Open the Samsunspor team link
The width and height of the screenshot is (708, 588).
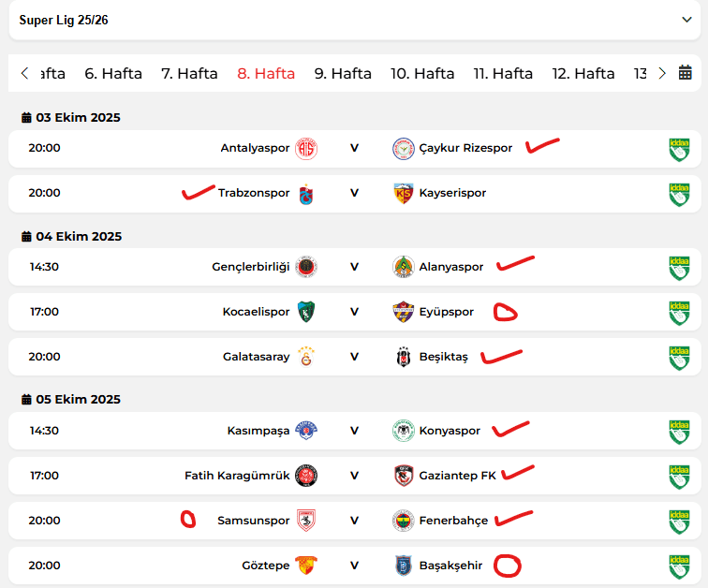click(x=253, y=521)
